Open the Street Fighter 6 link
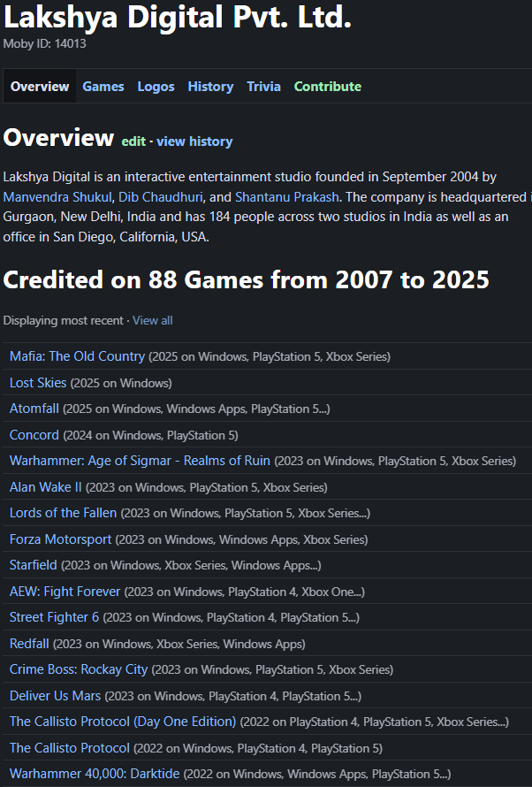This screenshot has width=532, height=787. tap(54, 617)
